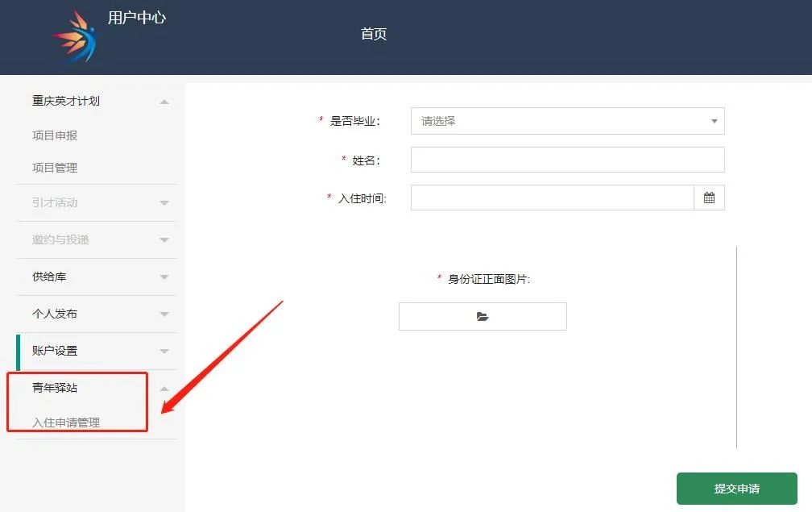Collapse the 重庆英才计划 section arrow
The height and width of the screenshot is (512, 812).
click(164, 102)
